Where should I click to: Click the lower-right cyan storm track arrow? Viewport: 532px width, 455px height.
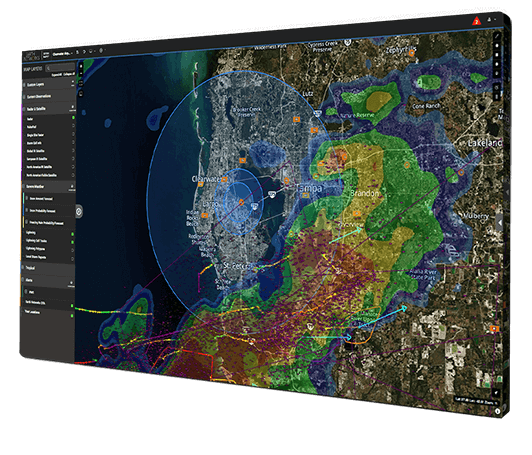pyautogui.click(x=383, y=317)
